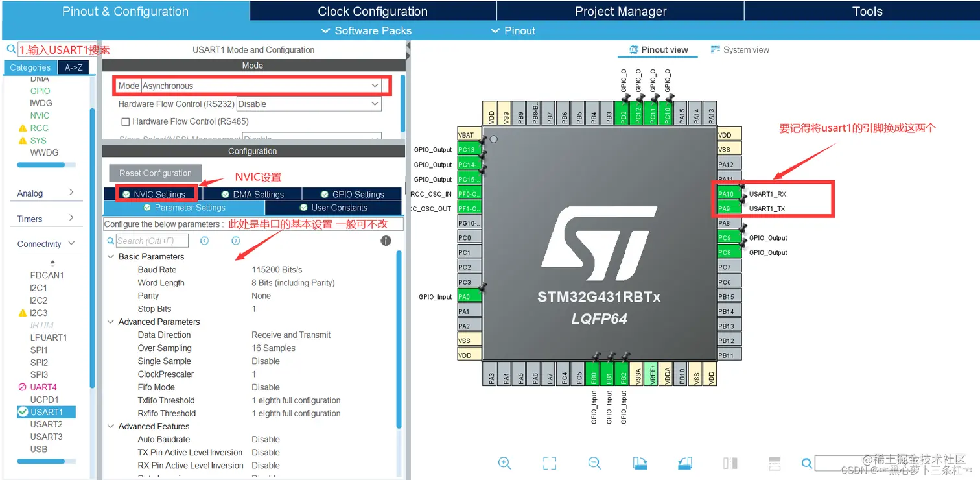Go to previous parameter search result arrow
The image size is (980, 480).
pos(205,241)
